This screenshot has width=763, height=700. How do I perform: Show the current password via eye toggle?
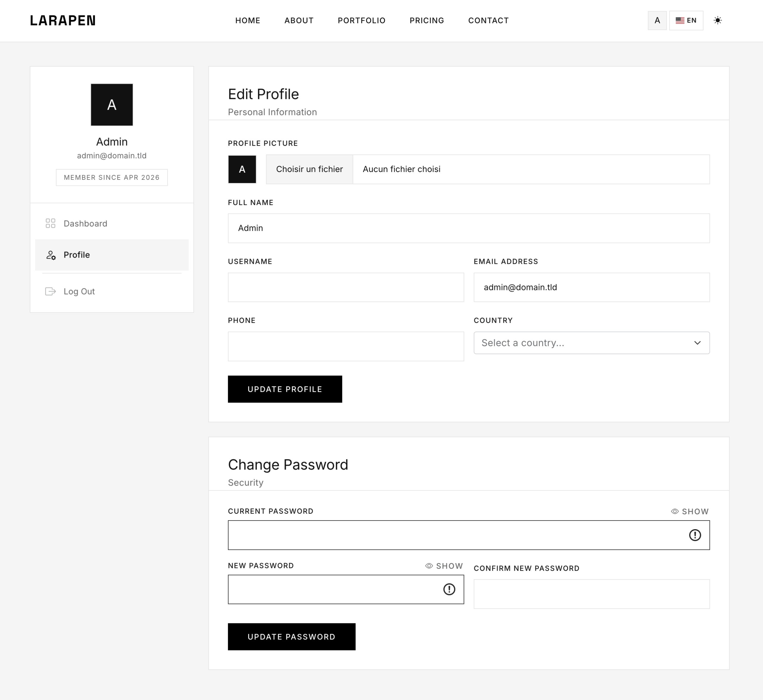click(690, 511)
